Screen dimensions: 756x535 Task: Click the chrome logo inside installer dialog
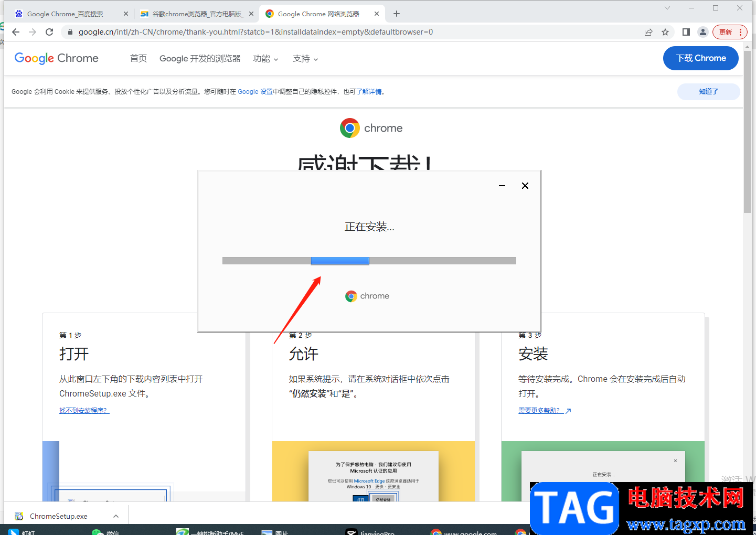367,296
